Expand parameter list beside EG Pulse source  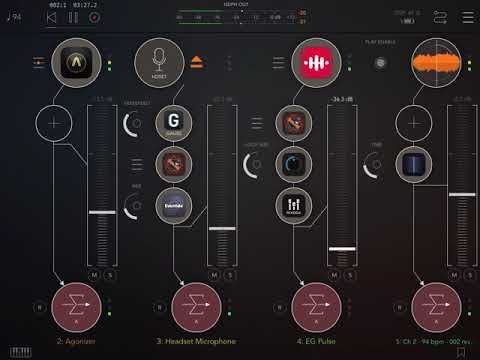click(x=278, y=63)
